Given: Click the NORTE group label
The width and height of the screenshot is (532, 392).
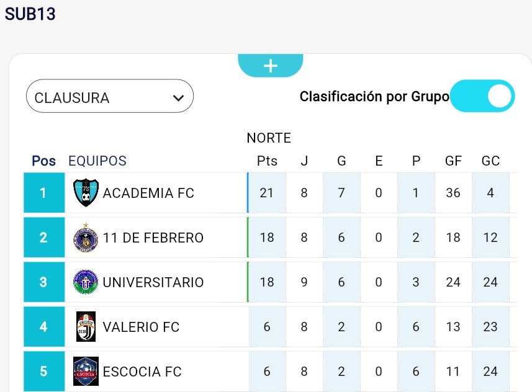Looking at the screenshot, I should click(x=269, y=138).
